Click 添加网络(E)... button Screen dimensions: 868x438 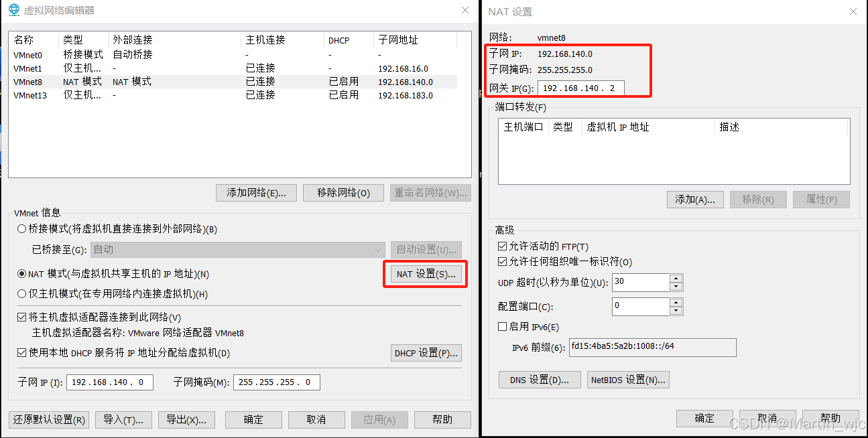pyautogui.click(x=256, y=193)
